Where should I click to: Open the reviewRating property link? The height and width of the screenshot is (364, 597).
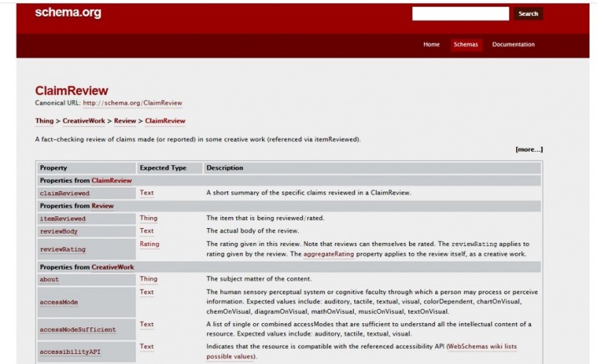click(x=63, y=250)
